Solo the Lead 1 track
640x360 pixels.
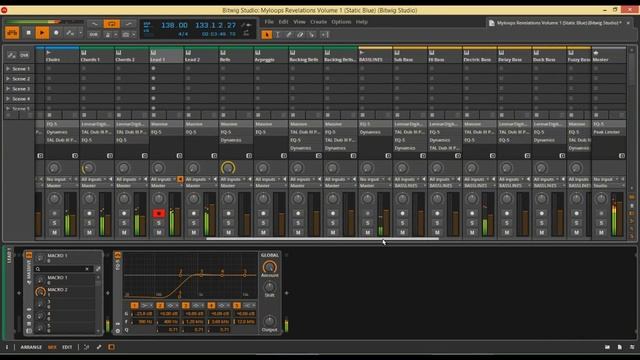coord(159,223)
